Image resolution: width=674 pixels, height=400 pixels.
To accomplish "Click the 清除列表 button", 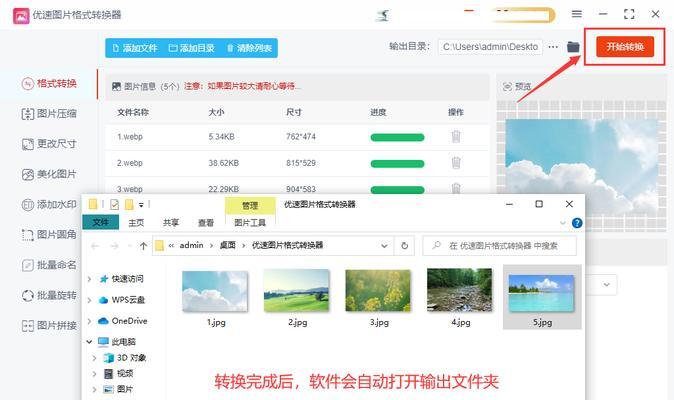I will click(x=249, y=48).
